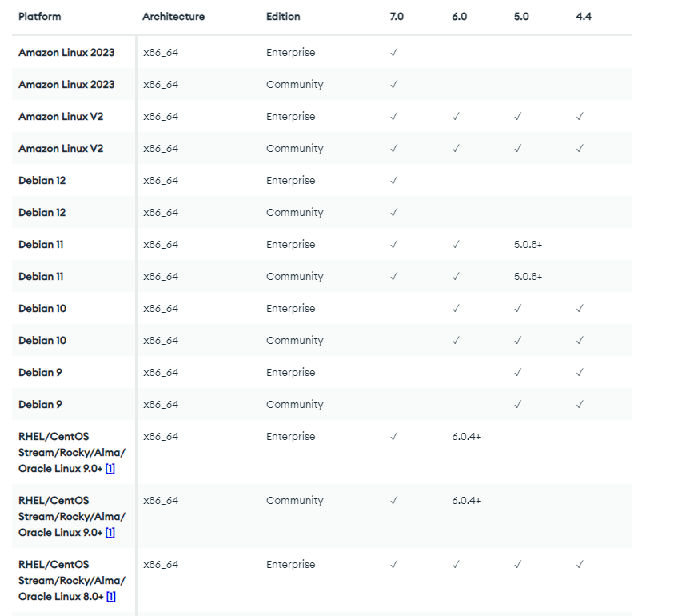Image resolution: width=674 pixels, height=616 pixels.
Task: Select the 4.4 checkmark in Debian 10 Enterprise row
Action: [580, 309]
